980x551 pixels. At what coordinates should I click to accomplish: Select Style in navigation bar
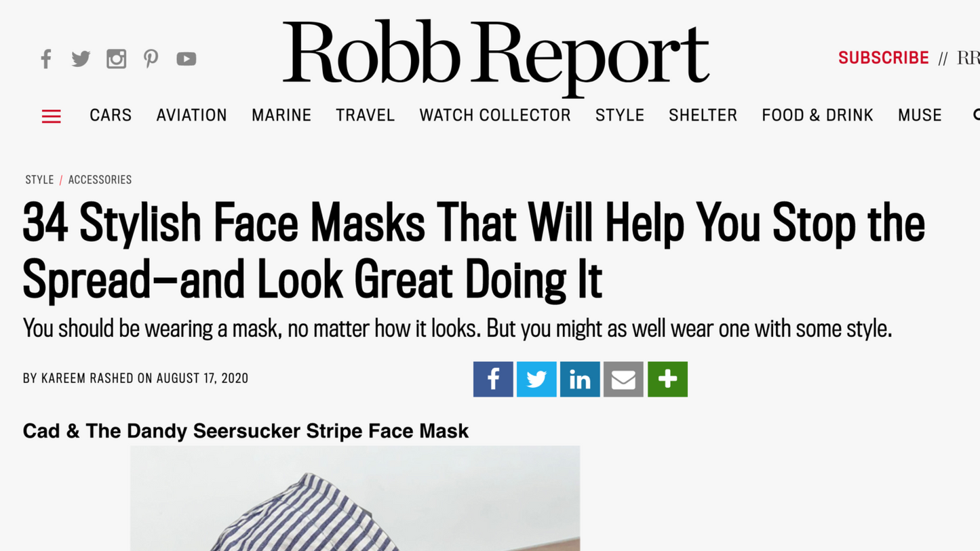click(x=620, y=115)
